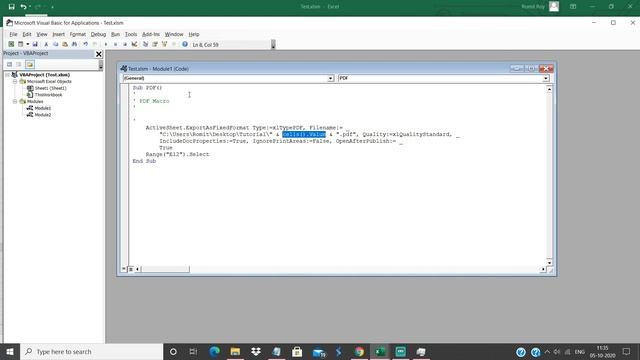Close the Project - VBAProject panel
The height and width of the screenshot is (360, 640).
(x=98, y=54)
